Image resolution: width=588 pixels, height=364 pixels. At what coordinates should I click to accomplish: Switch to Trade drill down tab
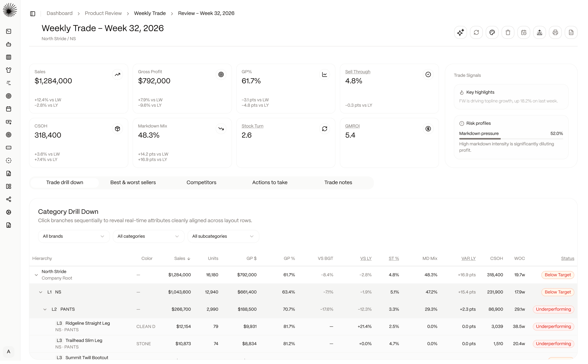click(65, 183)
